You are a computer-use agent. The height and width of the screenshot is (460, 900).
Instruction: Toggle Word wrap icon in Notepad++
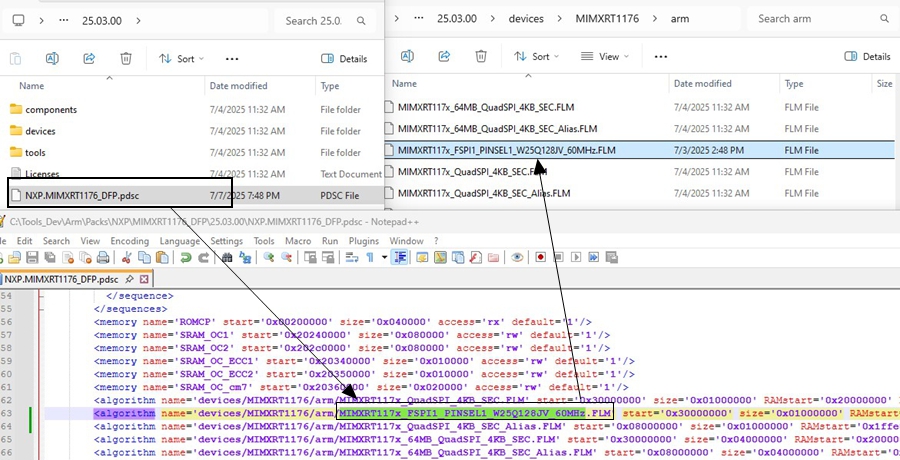[x=352, y=257]
